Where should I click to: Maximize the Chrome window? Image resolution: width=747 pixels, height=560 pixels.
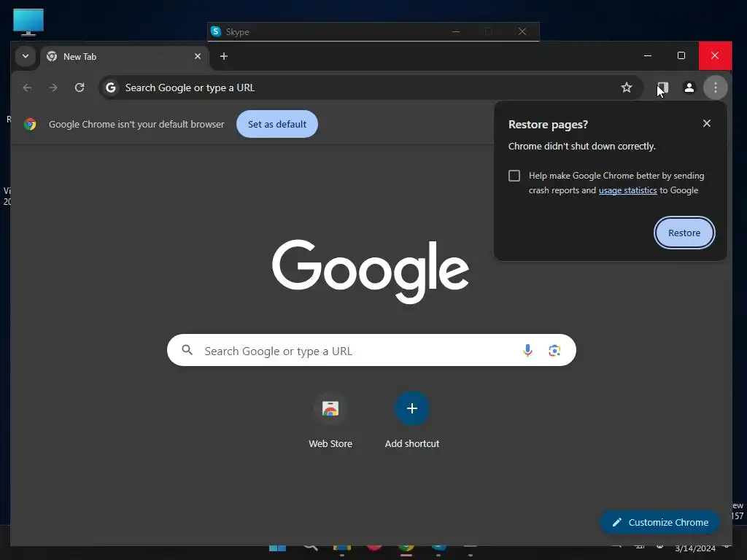click(681, 55)
